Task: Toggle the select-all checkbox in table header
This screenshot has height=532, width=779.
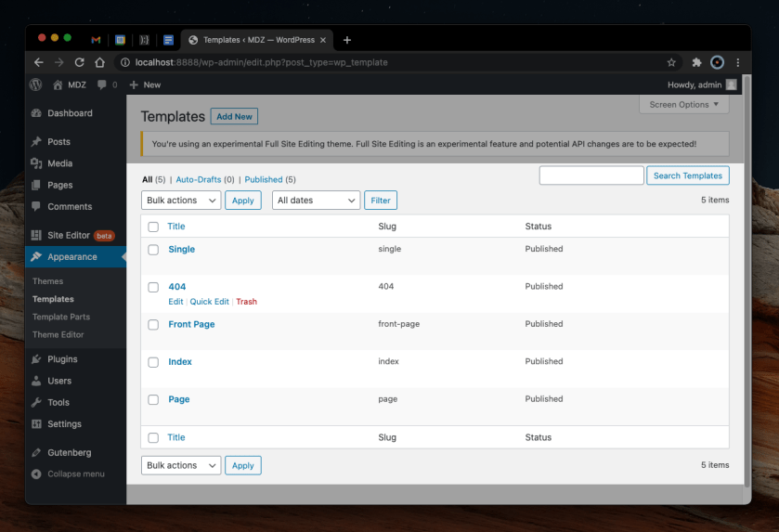Action: (153, 227)
